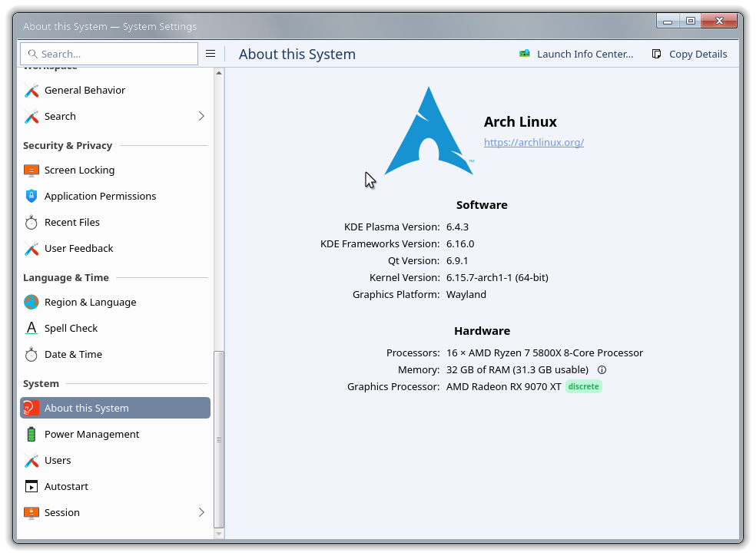This screenshot has width=756, height=556.
Task: Click the discrete GPU badge
Action: 583,386
